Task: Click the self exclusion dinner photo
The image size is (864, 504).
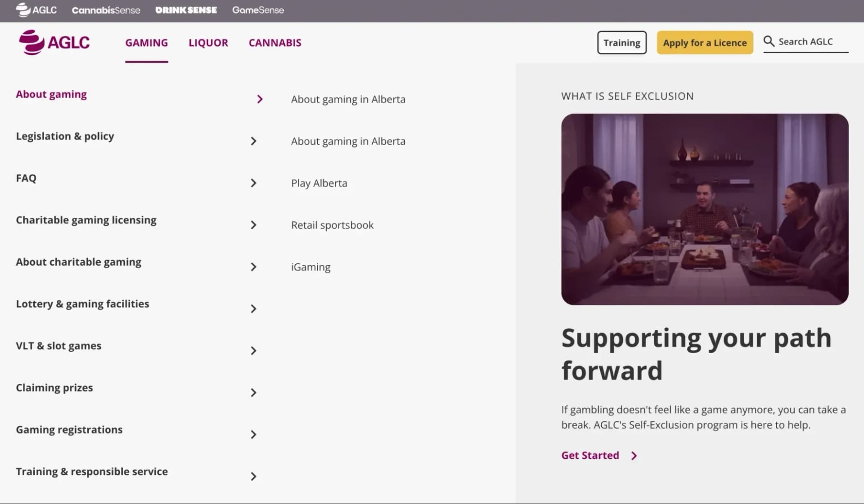Action: (705, 209)
